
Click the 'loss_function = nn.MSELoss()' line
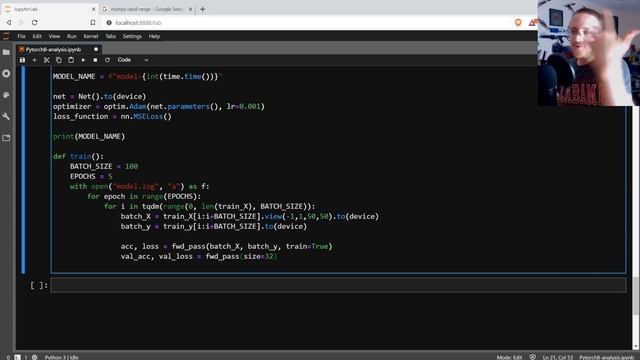[x=112, y=116]
